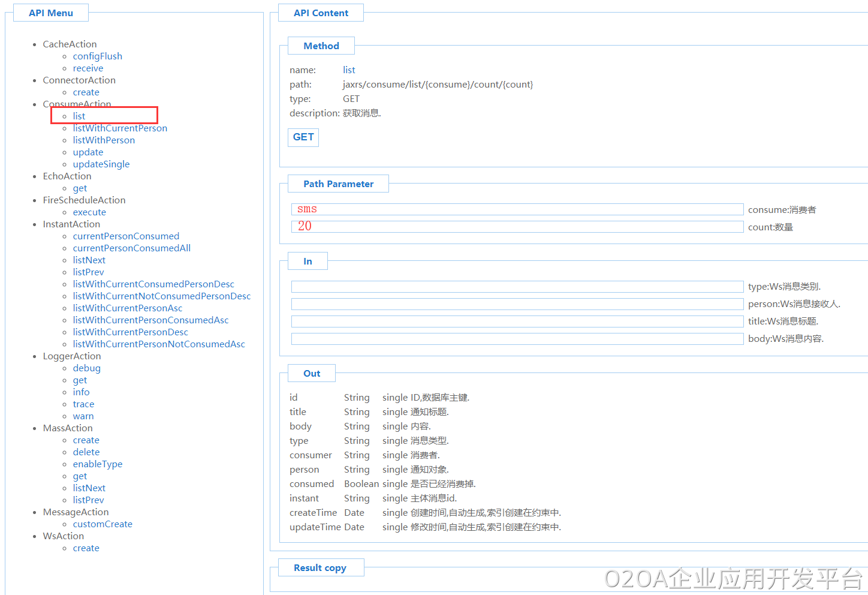
Task: Open the debug link under LoggerAction
Action: 87,368
